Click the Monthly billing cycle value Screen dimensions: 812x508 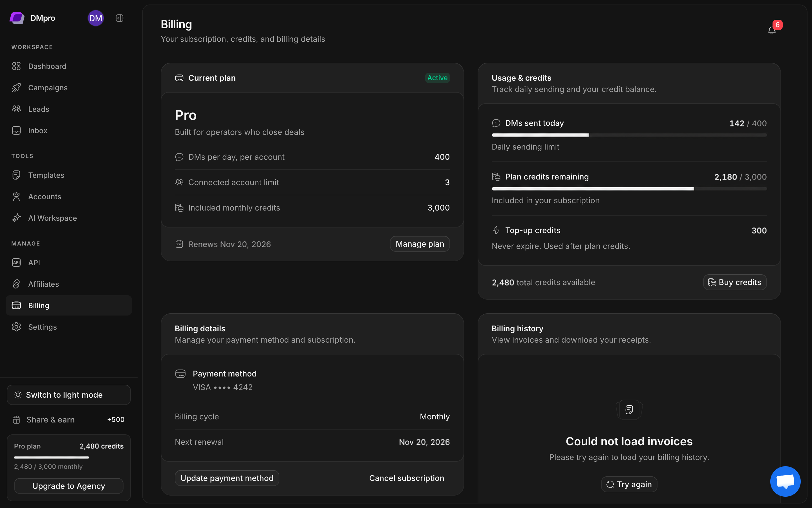[x=435, y=417]
